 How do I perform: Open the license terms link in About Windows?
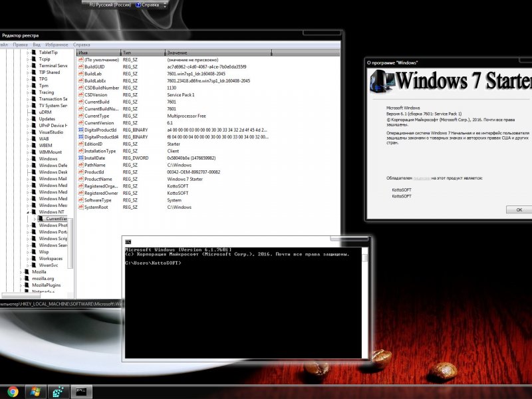coord(422,178)
